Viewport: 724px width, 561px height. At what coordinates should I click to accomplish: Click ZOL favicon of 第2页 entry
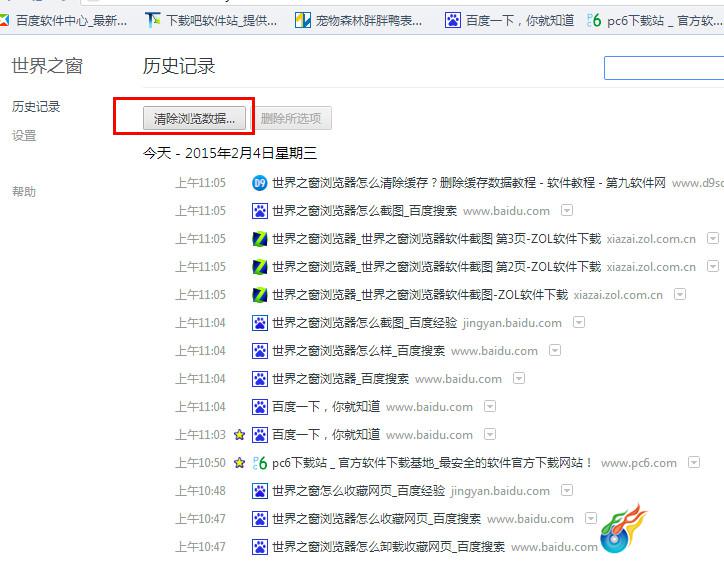coord(259,267)
